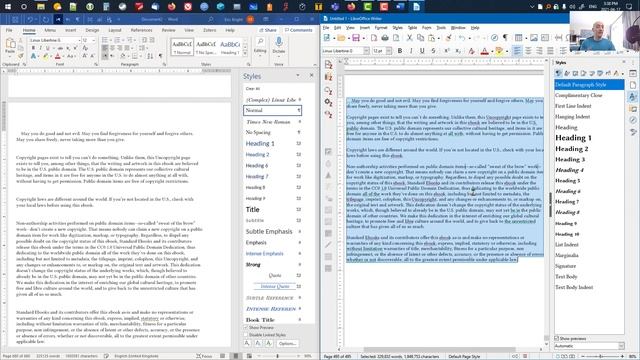Toggle Disable Linked Styles checkbox in Word
This screenshot has height=360, width=640.
(246, 335)
